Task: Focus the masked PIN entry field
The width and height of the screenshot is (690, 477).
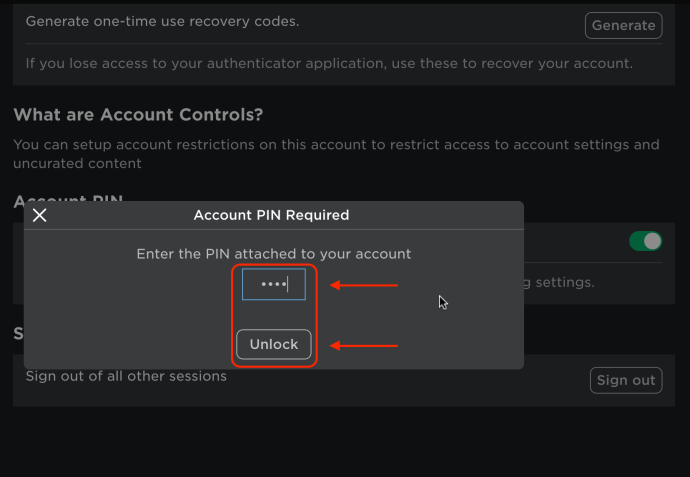Action: point(274,284)
